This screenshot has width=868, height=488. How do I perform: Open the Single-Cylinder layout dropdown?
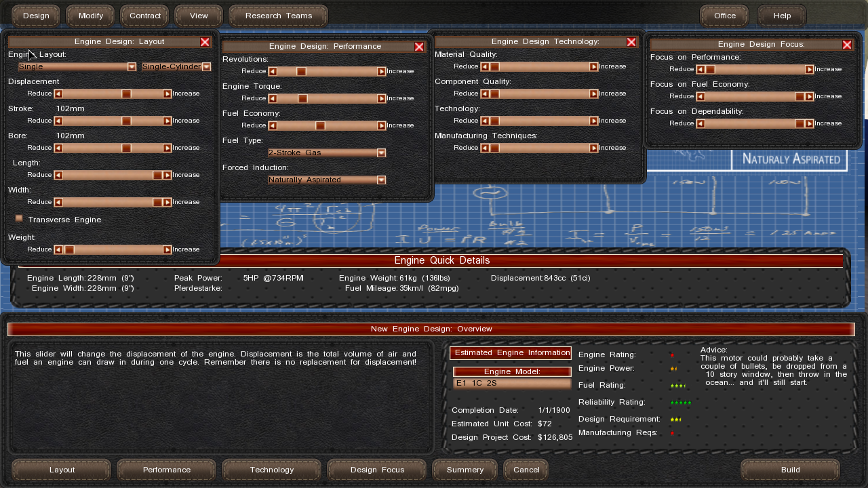click(x=206, y=66)
